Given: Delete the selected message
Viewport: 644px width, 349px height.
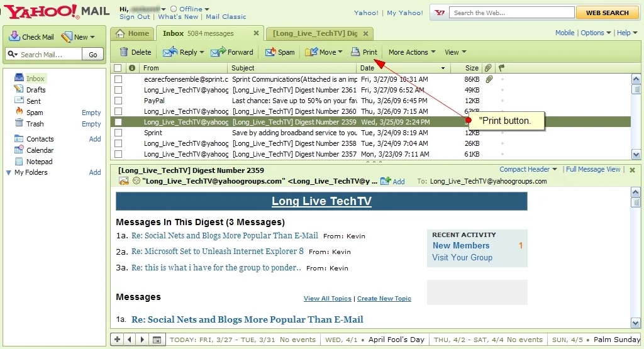Looking at the screenshot, I should click(x=136, y=52).
